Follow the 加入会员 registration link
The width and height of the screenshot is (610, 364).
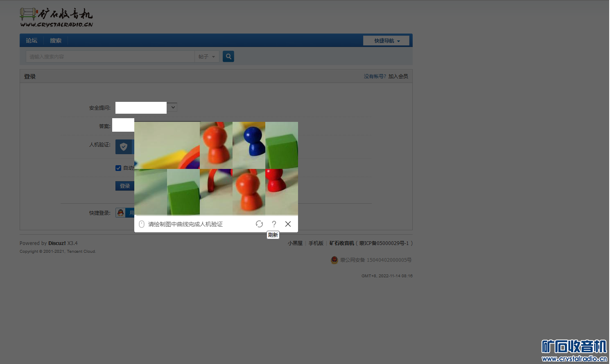click(398, 76)
